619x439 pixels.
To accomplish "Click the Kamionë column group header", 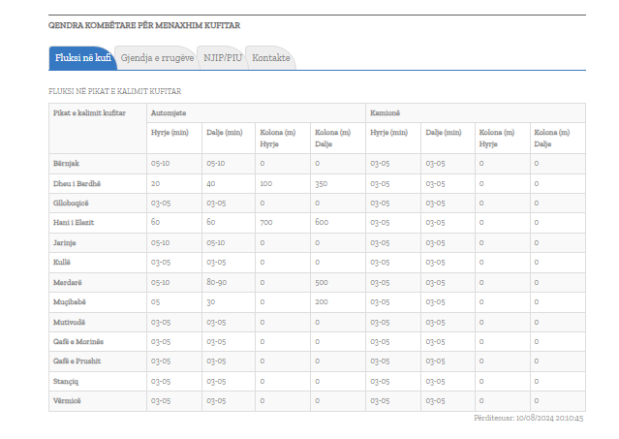I will coord(385,113).
